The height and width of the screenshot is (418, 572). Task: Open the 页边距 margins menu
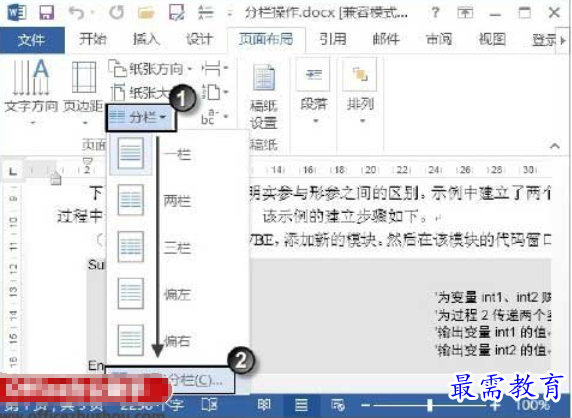click(83, 91)
